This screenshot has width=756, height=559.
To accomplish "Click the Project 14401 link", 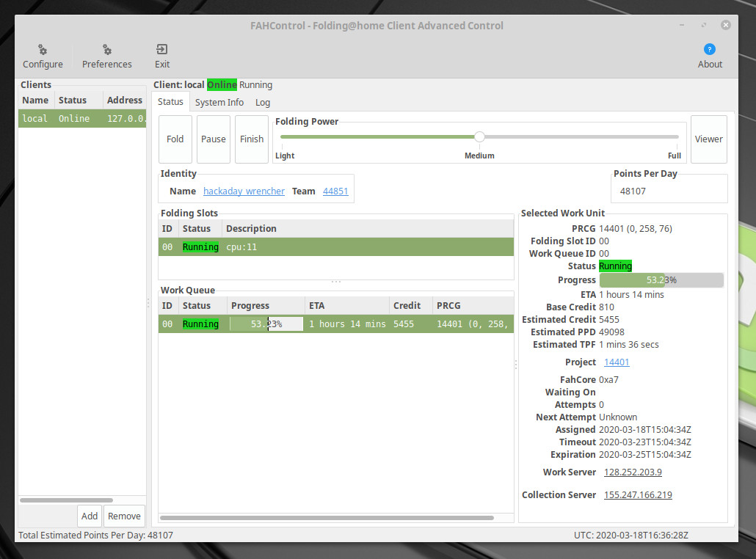I will coord(617,362).
